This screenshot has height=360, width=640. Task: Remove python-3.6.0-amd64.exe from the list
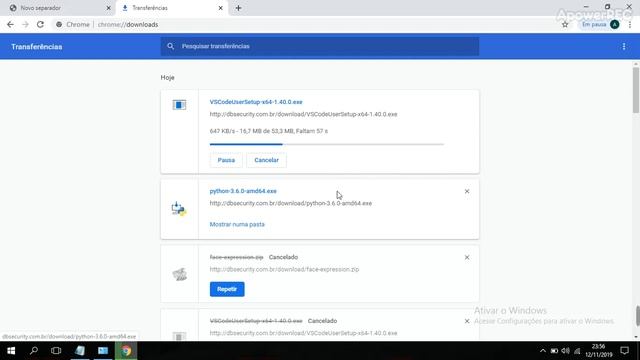(x=467, y=191)
